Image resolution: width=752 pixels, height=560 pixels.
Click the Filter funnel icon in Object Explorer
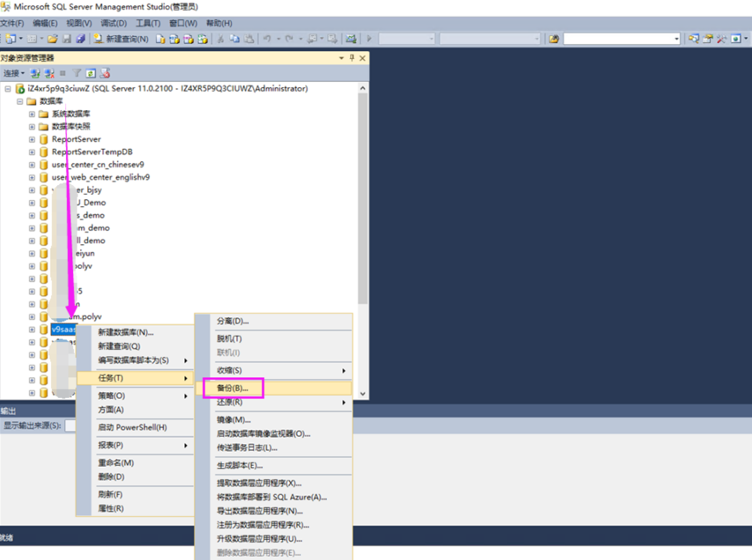(78, 73)
